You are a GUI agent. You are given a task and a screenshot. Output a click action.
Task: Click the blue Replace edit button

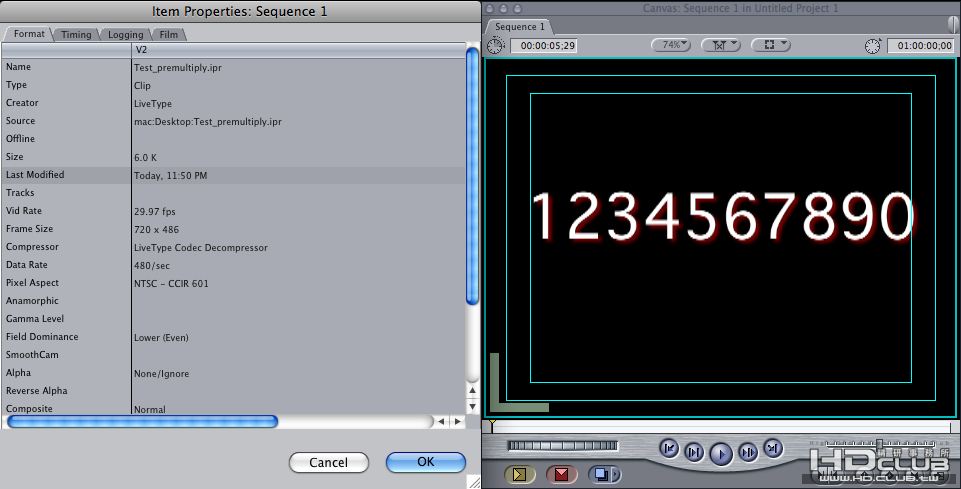(x=601, y=474)
